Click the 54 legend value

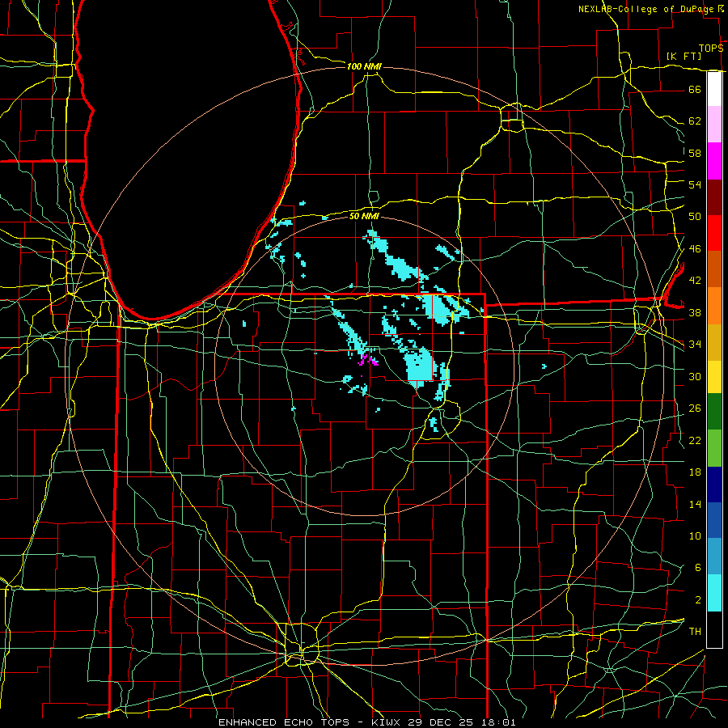point(695,184)
